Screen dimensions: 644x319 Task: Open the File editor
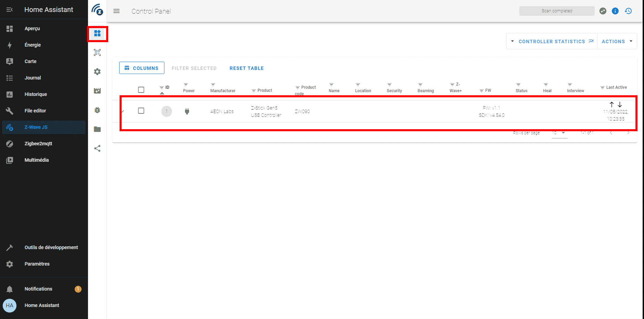(x=44, y=111)
